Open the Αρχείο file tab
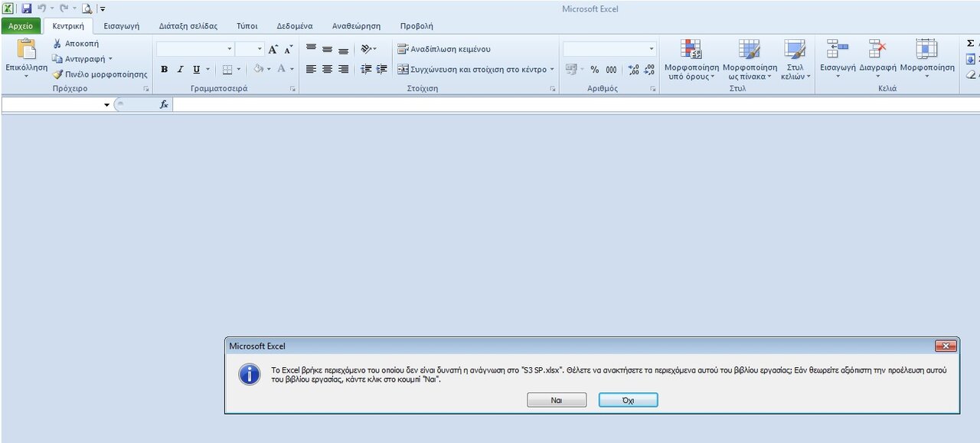This screenshot has width=980, height=443. tap(21, 26)
